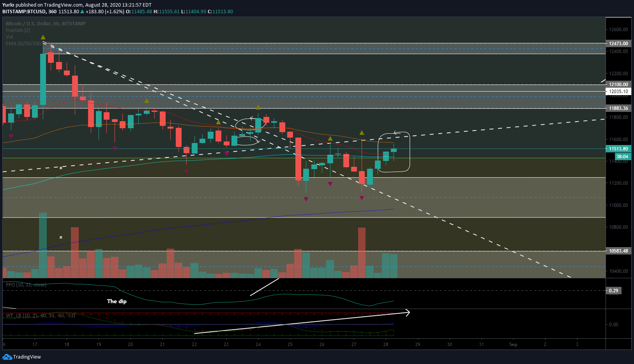Click the 38:04 candle countdown label
Viewport: 634px width, 364px height.
(622, 157)
